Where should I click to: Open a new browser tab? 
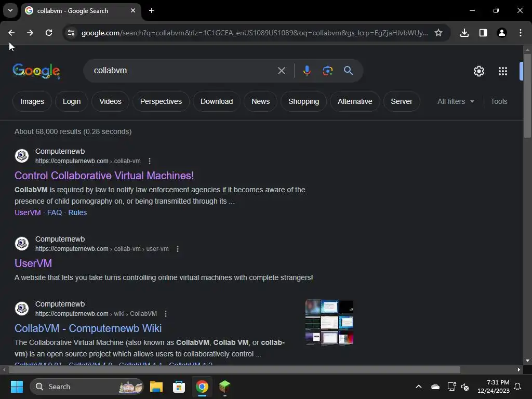(152, 10)
